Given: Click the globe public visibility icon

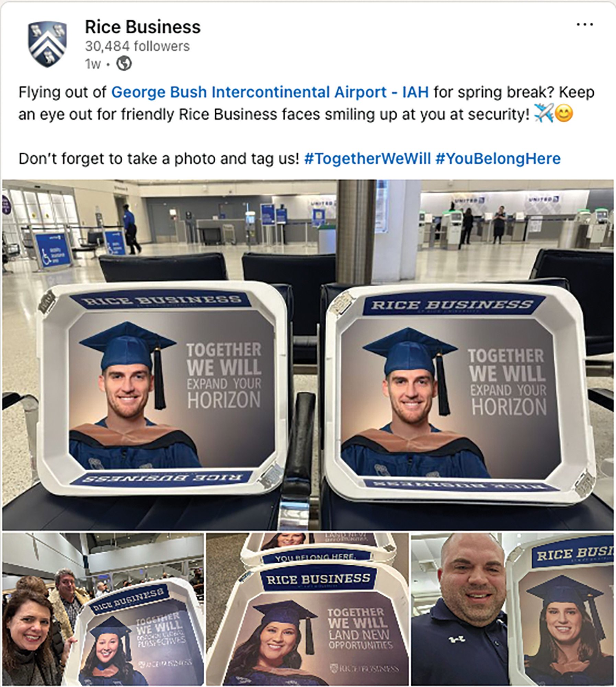Looking at the screenshot, I should [x=124, y=64].
